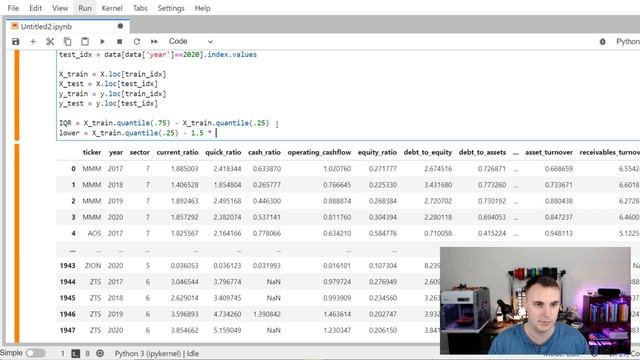This screenshot has width=640, height=360.
Task: Insert a new cell with the plus icon
Action: click(x=33, y=42)
